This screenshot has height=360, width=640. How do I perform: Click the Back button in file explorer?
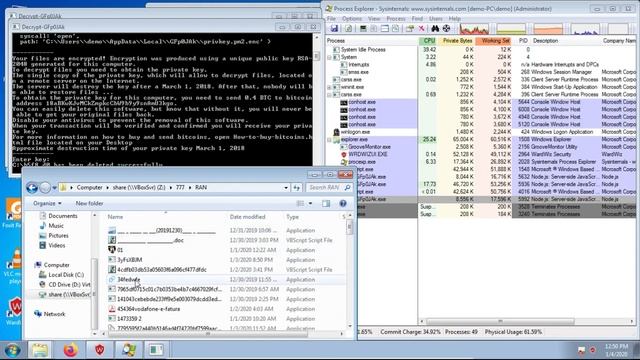point(32,188)
